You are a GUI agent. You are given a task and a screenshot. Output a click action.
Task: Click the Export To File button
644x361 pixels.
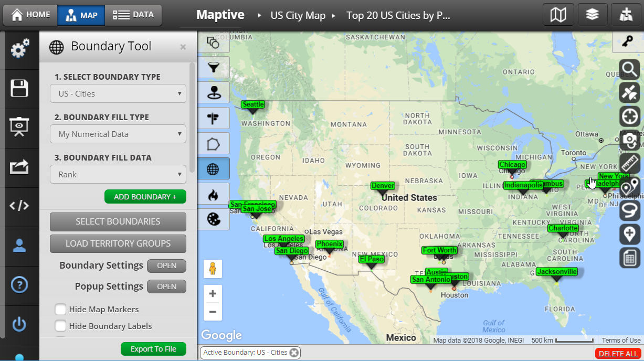pyautogui.click(x=153, y=349)
